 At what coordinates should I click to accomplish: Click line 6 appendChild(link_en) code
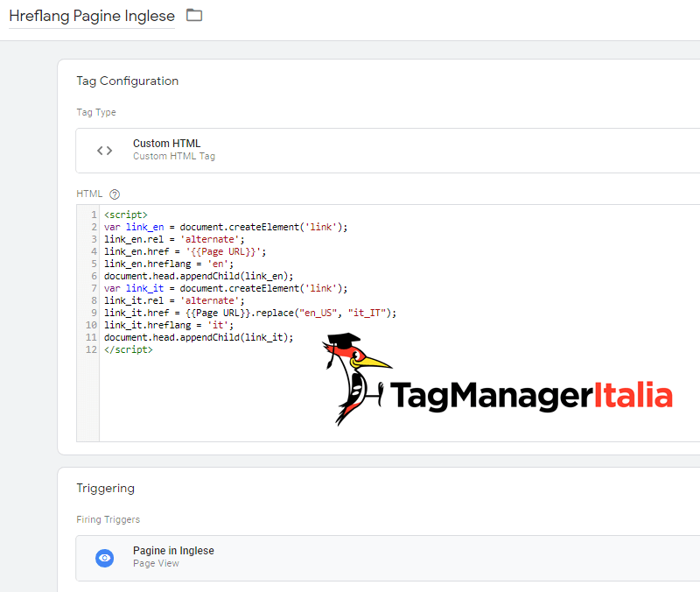pos(199,276)
